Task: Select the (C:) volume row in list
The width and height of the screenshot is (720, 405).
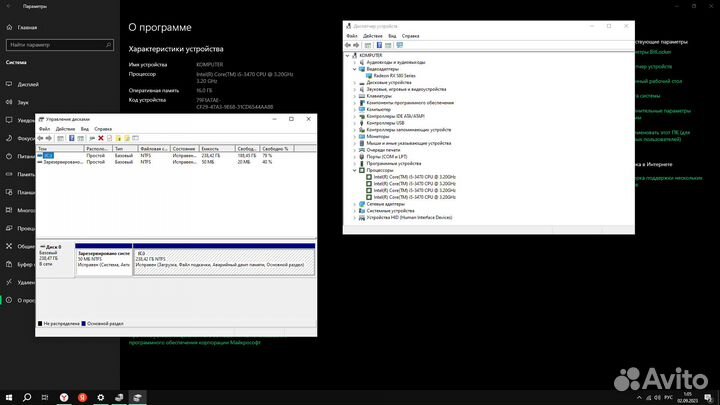Action: point(176,156)
